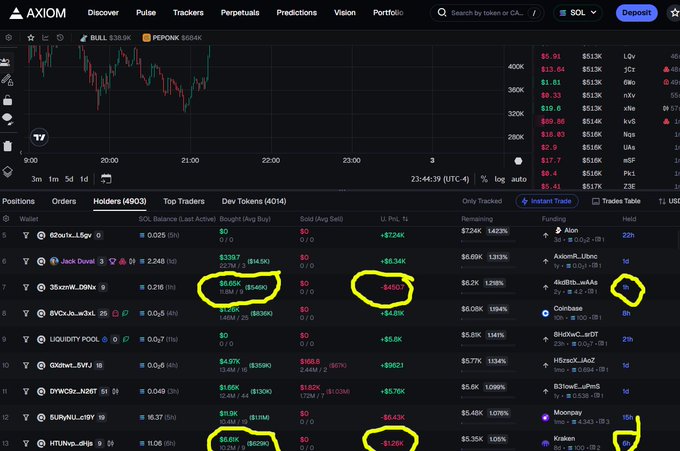Viewport: 680px width, 451px height.
Task: Click the Moonpay funding source icon
Action: (546, 417)
